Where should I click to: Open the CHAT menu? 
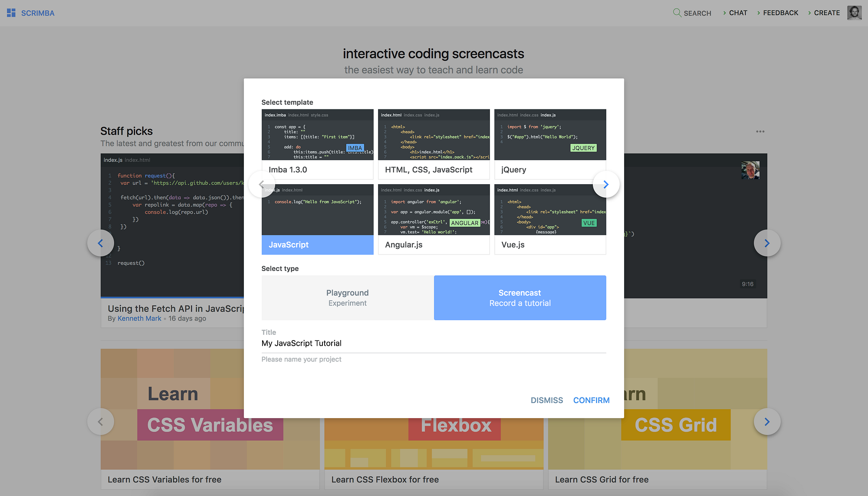tap(737, 13)
